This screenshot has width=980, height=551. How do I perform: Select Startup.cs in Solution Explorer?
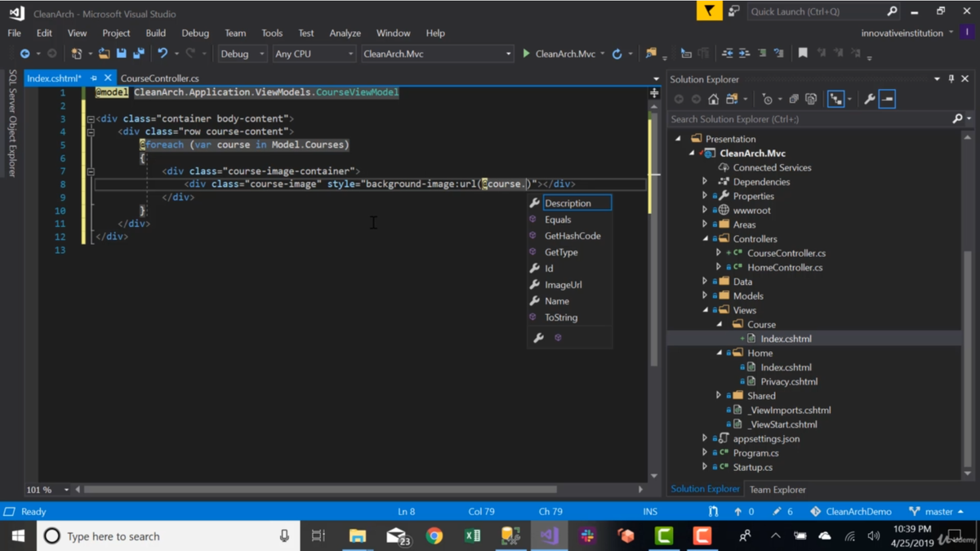pyautogui.click(x=753, y=468)
